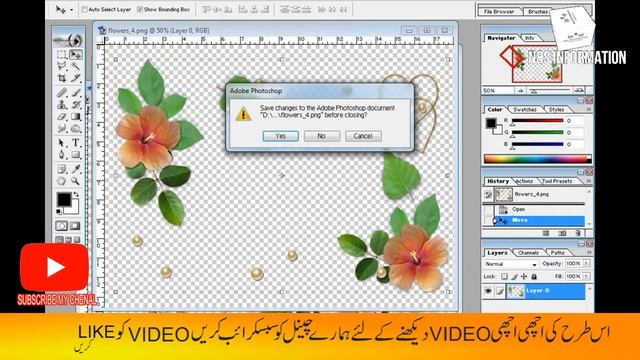Select the Hand tool
The image size is (640, 360).
coord(62,181)
